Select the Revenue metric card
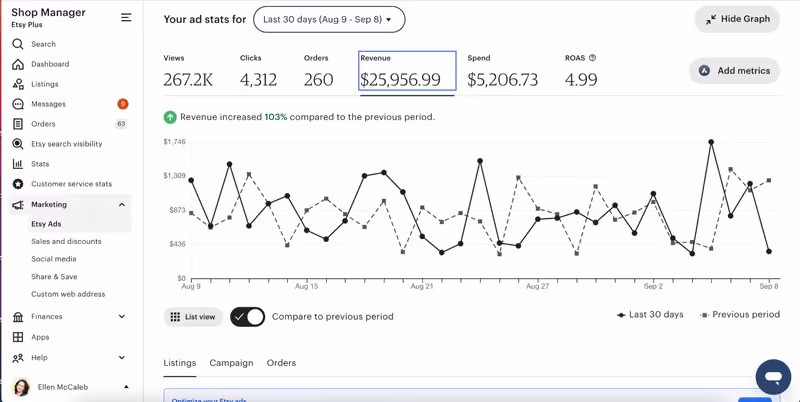The image size is (800, 402). pyautogui.click(x=407, y=71)
